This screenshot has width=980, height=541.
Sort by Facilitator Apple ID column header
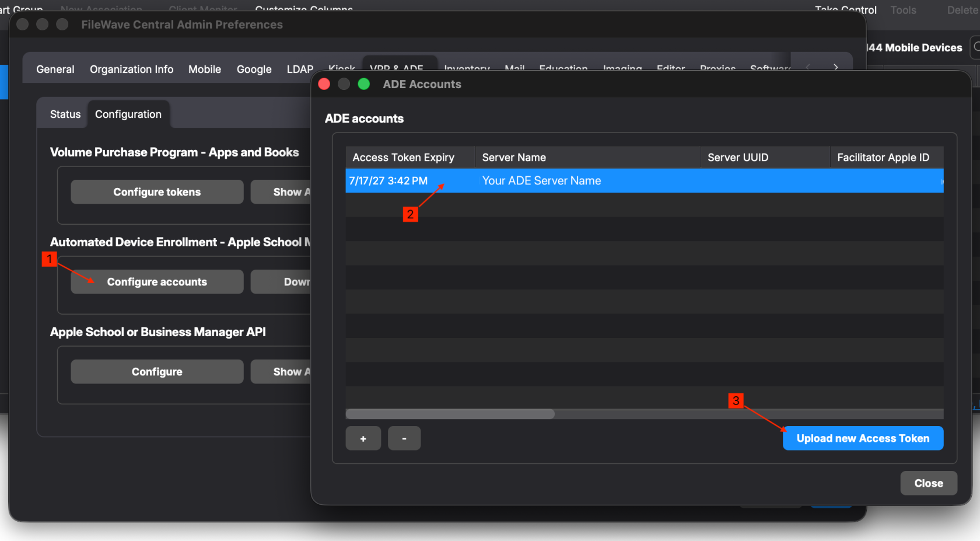click(887, 158)
